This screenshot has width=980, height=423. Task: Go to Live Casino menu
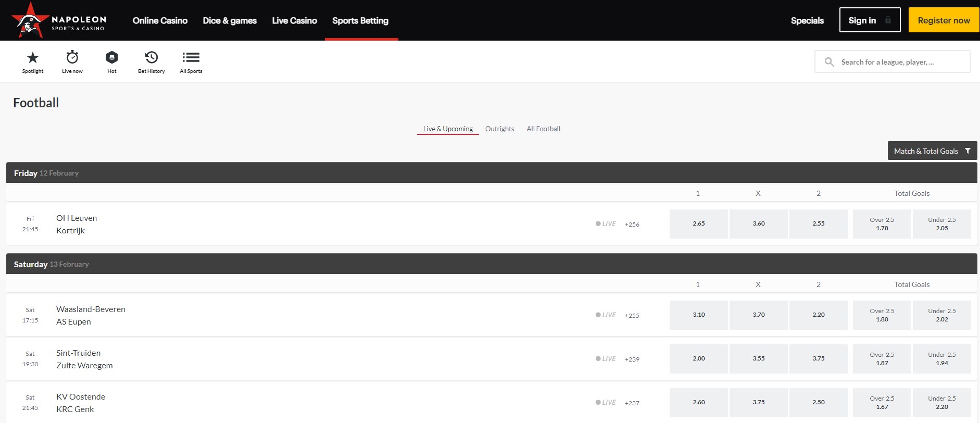pyautogui.click(x=294, y=20)
